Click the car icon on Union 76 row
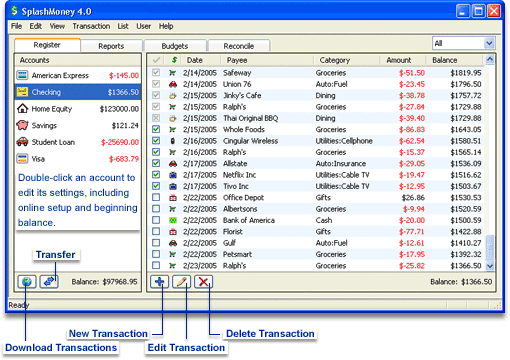 (x=172, y=84)
